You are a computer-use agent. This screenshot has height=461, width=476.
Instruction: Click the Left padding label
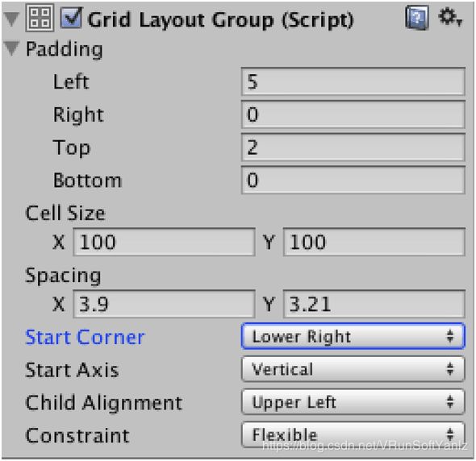point(71,81)
